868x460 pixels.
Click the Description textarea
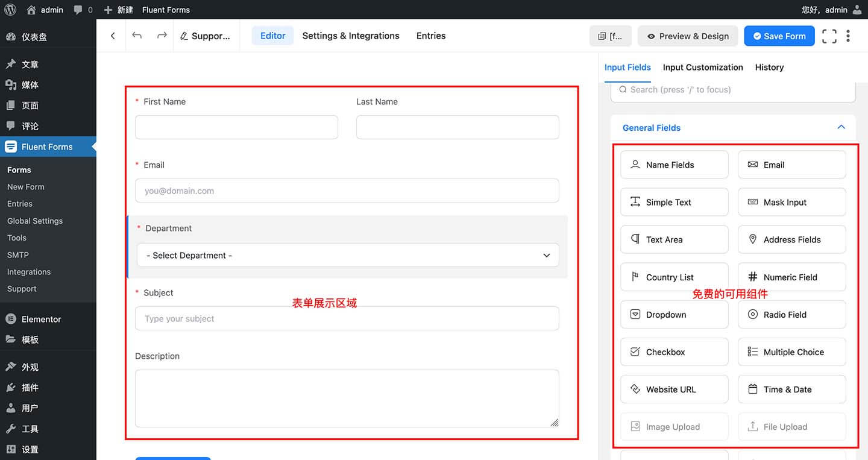coord(347,399)
